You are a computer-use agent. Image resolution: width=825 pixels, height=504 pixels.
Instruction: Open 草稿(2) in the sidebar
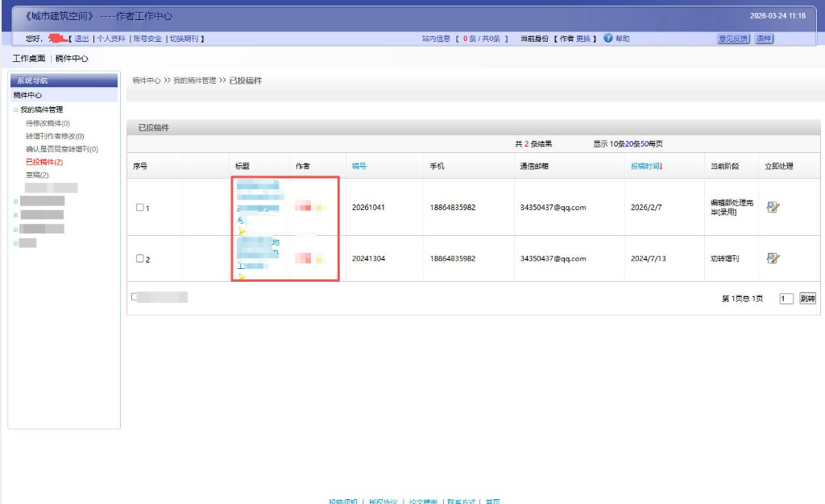(37, 175)
